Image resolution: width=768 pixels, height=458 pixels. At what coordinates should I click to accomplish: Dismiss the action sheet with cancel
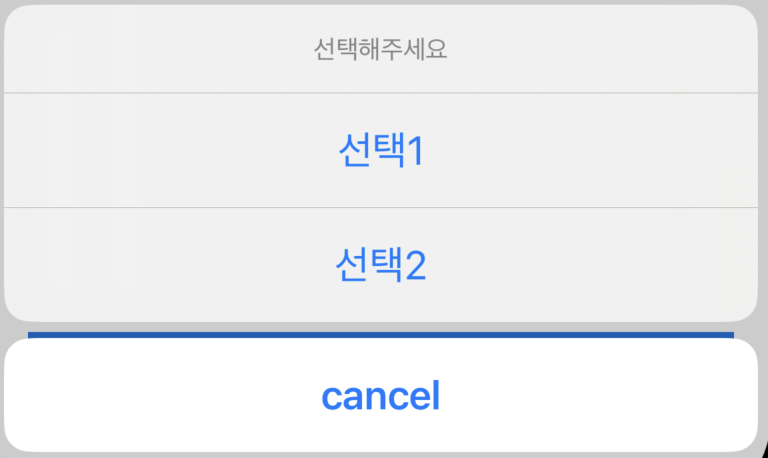(x=380, y=396)
